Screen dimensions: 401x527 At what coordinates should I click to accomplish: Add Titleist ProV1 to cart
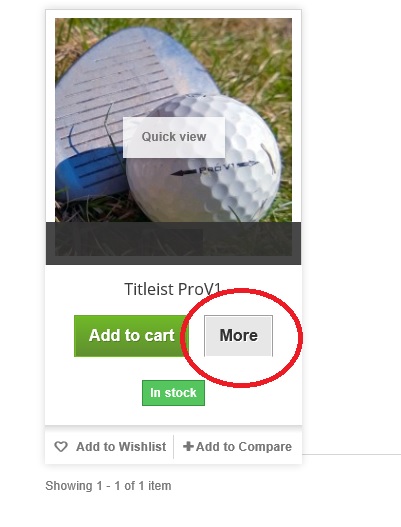[131, 336]
